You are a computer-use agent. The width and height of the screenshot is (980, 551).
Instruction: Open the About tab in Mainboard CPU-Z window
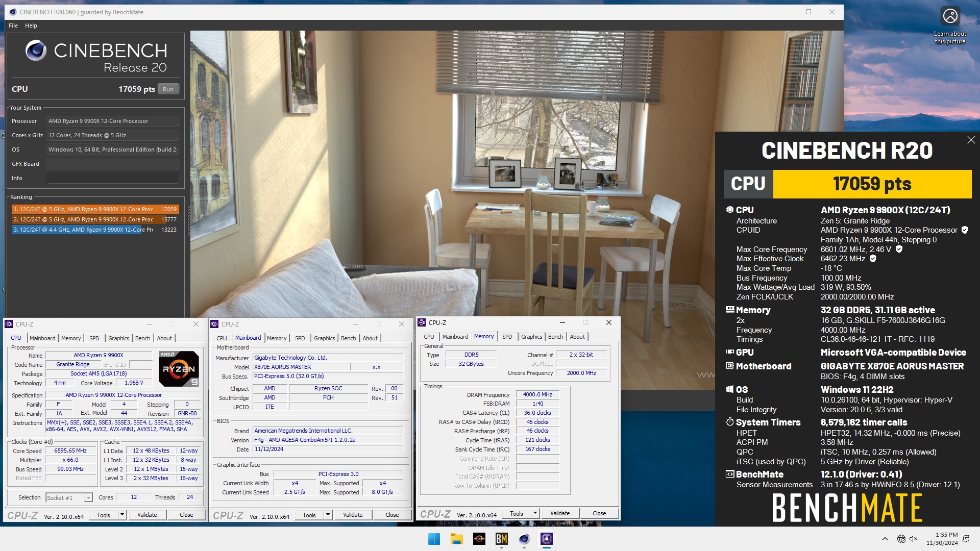click(x=371, y=338)
